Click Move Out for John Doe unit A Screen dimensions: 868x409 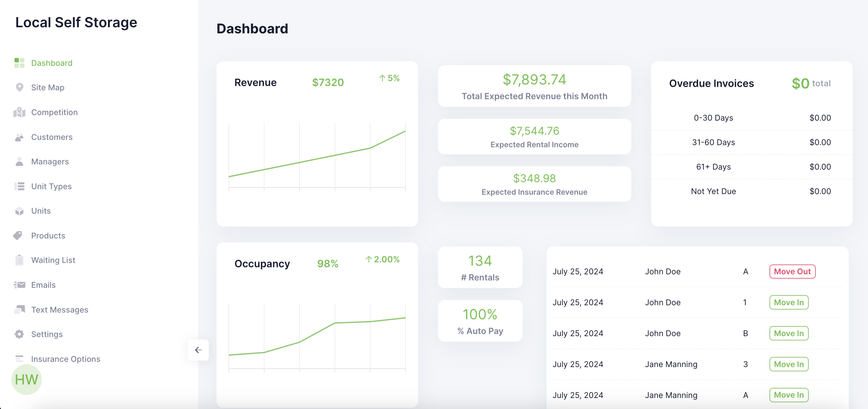(792, 272)
